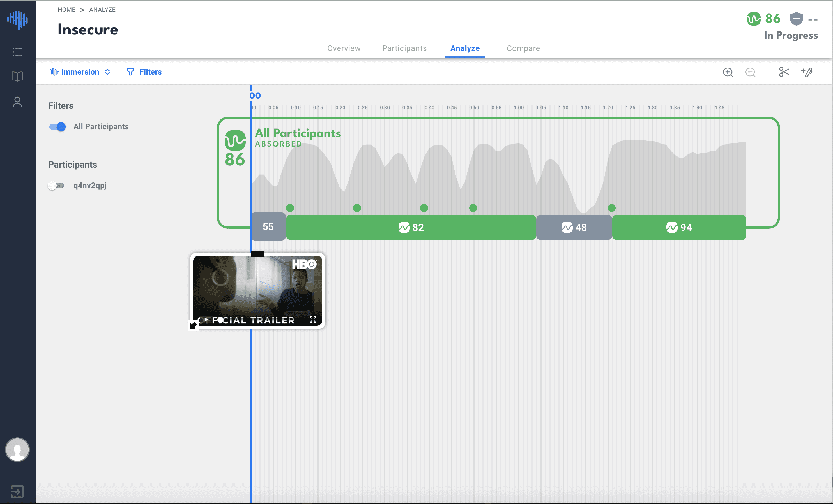Select the scissors clip tool
The image size is (833, 504).
click(x=784, y=72)
